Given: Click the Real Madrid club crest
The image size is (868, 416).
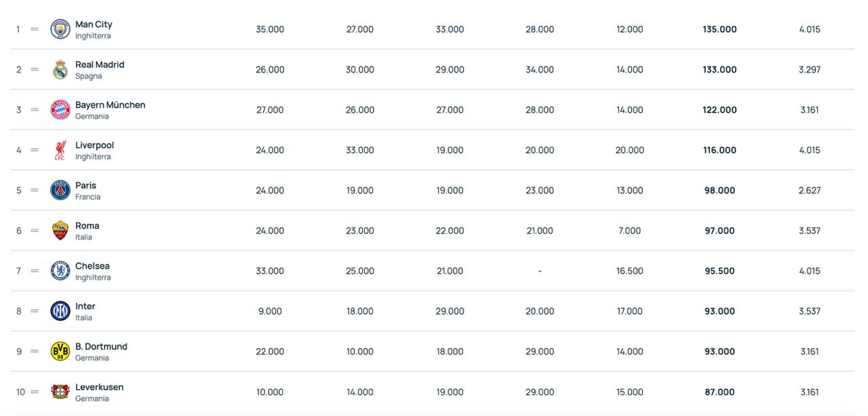Looking at the screenshot, I should coord(60,69).
